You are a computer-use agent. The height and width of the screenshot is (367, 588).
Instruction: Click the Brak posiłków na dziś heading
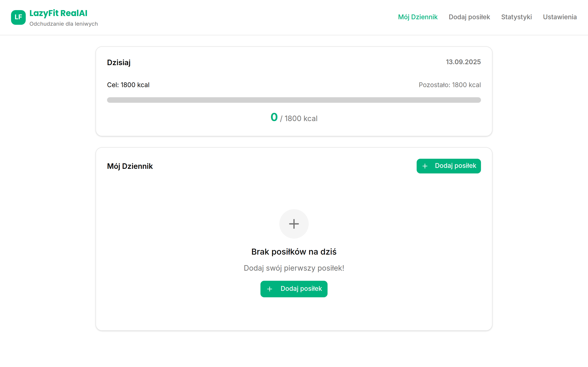[x=294, y=252]
